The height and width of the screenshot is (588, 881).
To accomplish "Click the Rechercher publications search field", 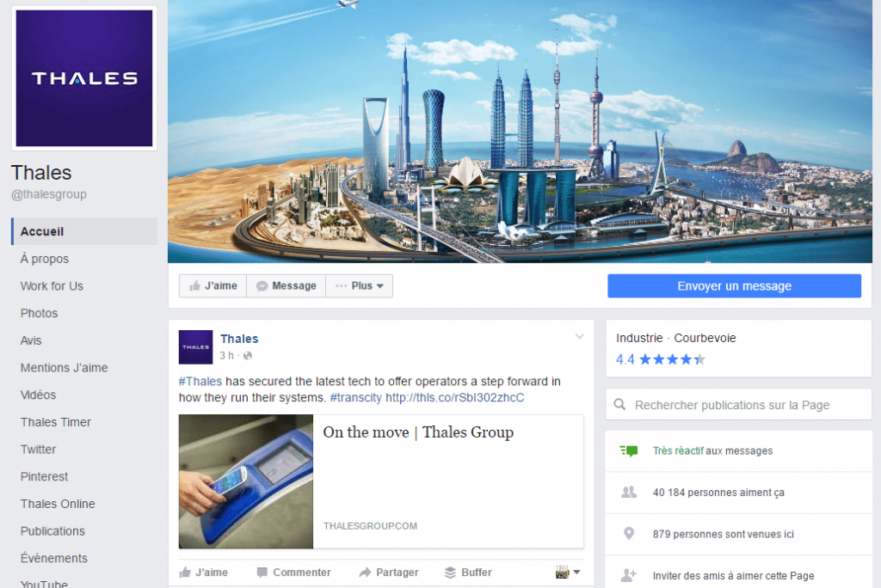I will click(x=738, y=404).
